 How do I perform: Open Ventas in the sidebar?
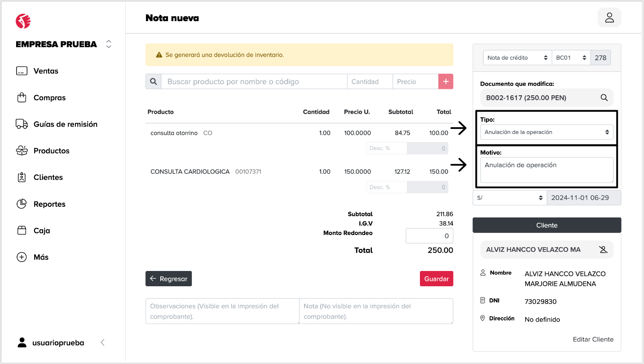[45, 71]
